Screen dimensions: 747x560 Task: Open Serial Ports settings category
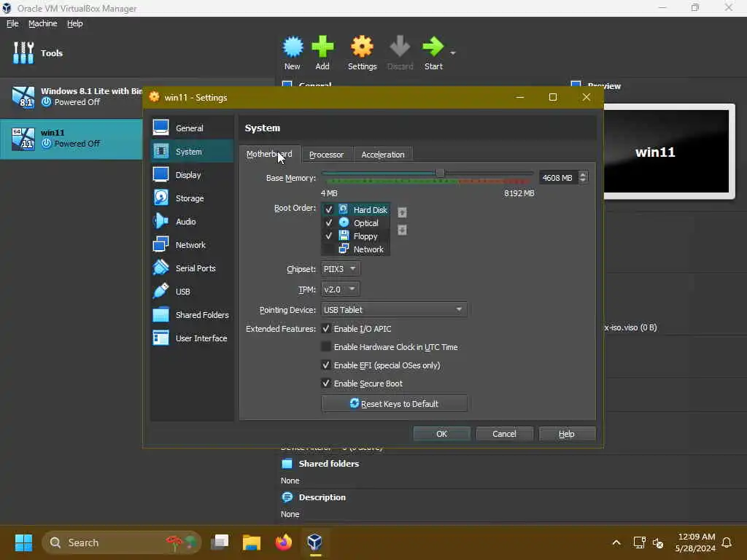click(192, 268)
